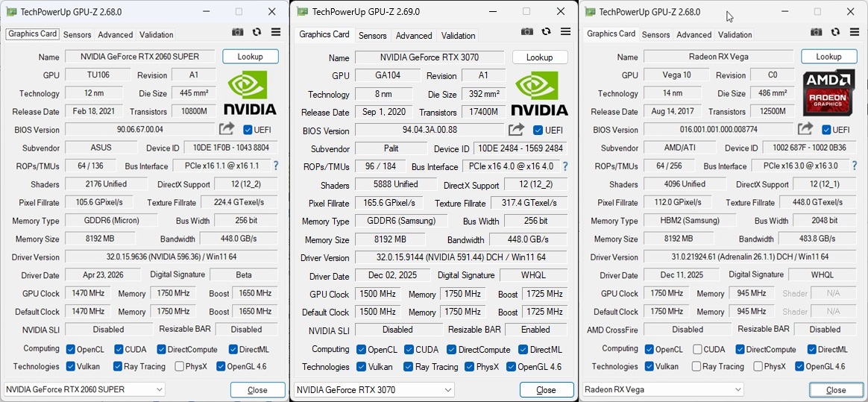
Task: Click the Resizable BAR field showing Enabled
Action: 535,330
